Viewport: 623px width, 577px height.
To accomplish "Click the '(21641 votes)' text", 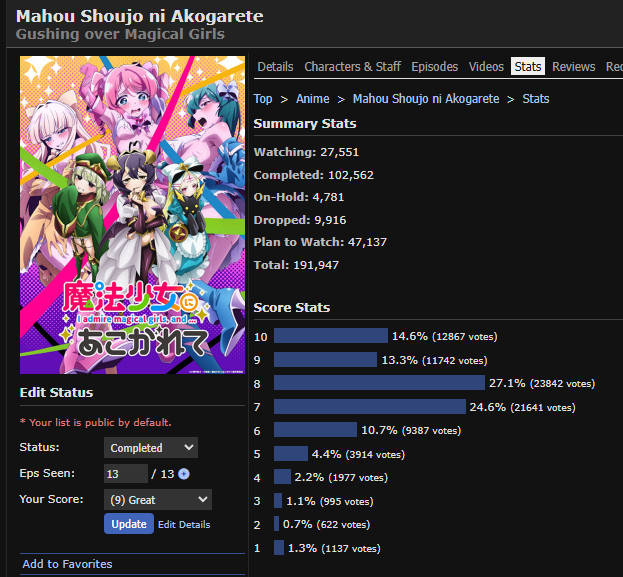I will tap(543, 407).
